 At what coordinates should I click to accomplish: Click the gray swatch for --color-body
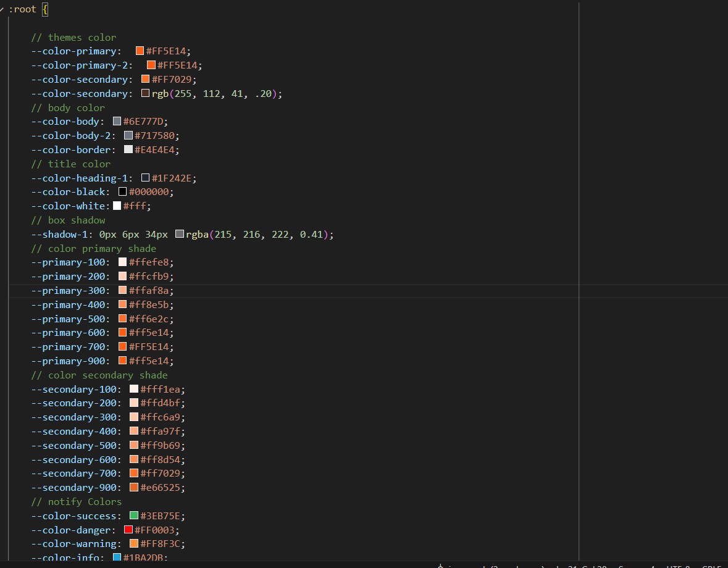click(x=116, y=121)
